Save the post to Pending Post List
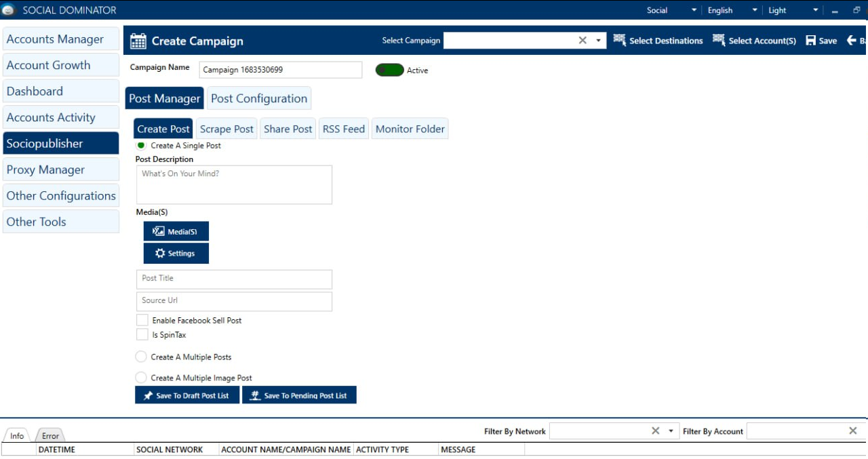Screen dimensions: 868x459 pos(299,395)
